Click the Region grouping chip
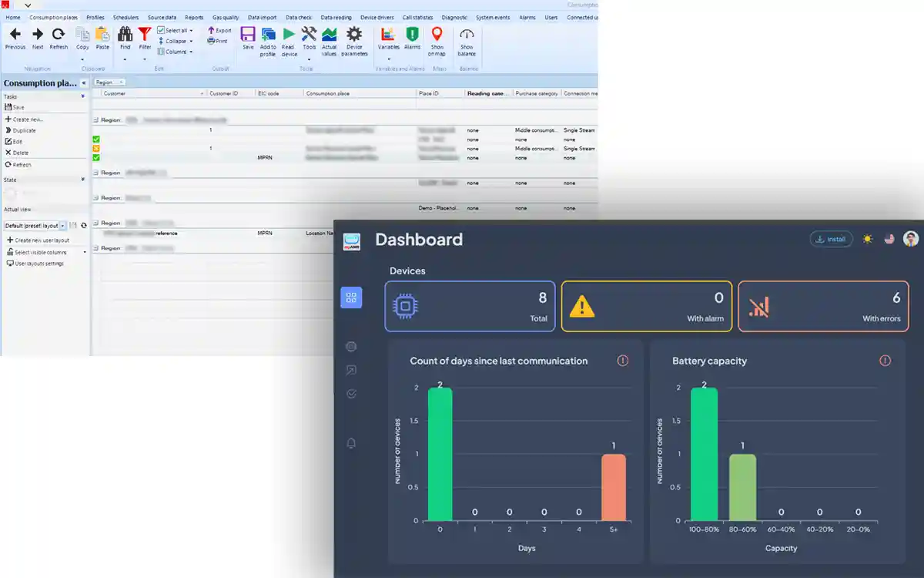Screen dimensions: 924x578 pyautogui.click(x=110, y=82)
